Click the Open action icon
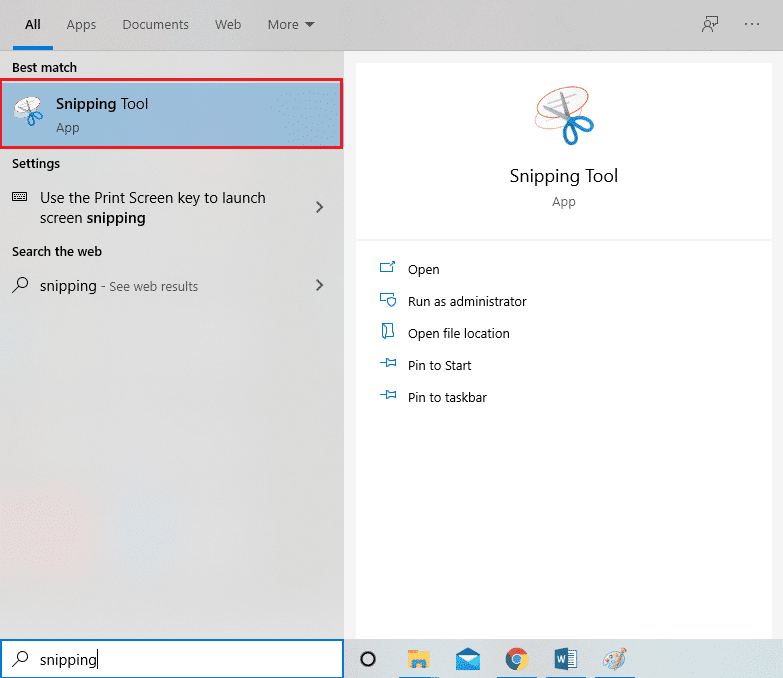783x678 pixels. [x=388, y=267]
